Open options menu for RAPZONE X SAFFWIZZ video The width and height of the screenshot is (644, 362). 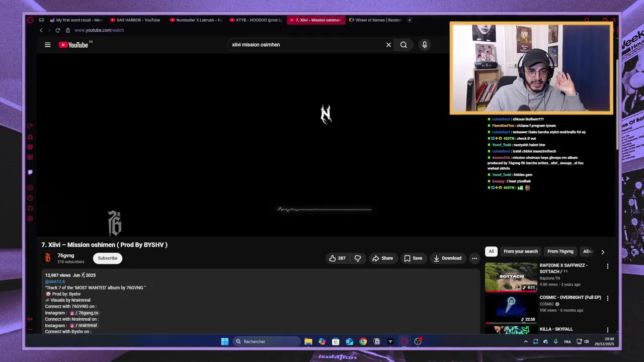click(x=607, y=266)
